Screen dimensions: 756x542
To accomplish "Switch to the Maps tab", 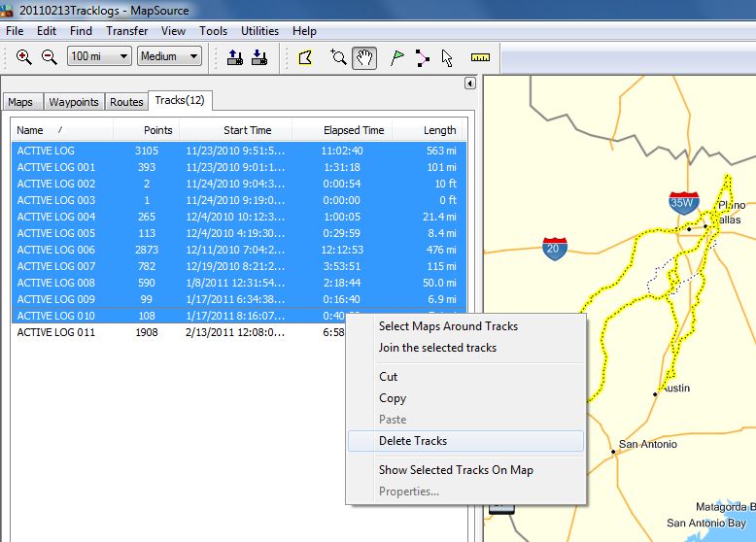I will [20, 102].
